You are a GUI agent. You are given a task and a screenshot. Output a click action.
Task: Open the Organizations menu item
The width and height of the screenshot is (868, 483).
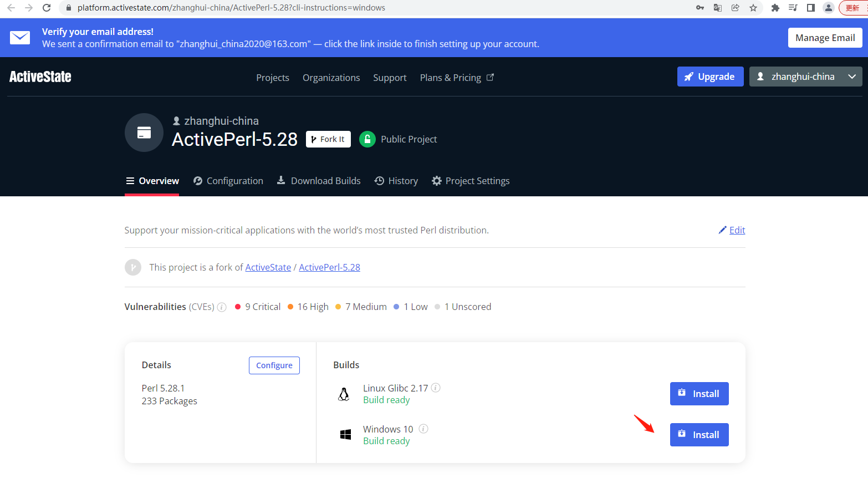[331, 78]
